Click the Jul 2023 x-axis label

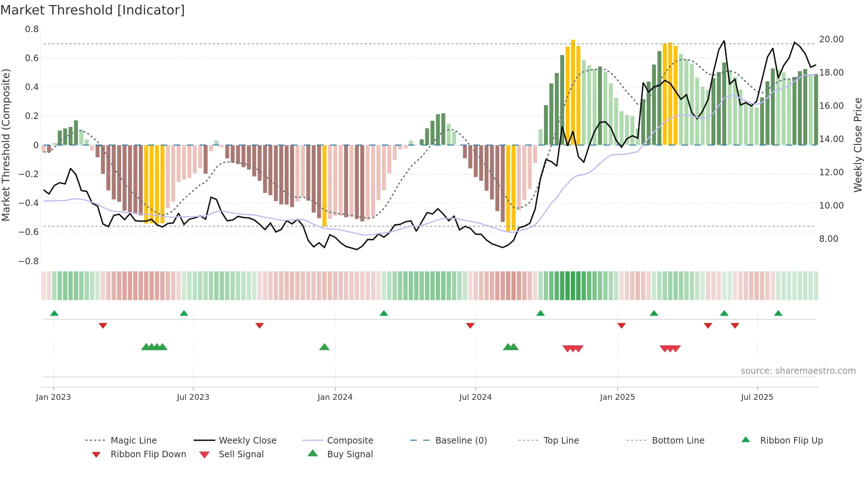point(193,397)
